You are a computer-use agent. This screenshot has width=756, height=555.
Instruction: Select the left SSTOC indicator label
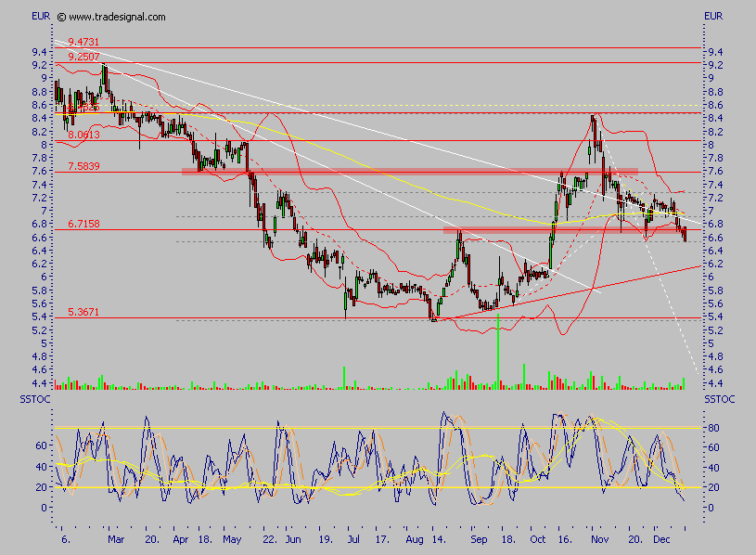tap(34, 399)
